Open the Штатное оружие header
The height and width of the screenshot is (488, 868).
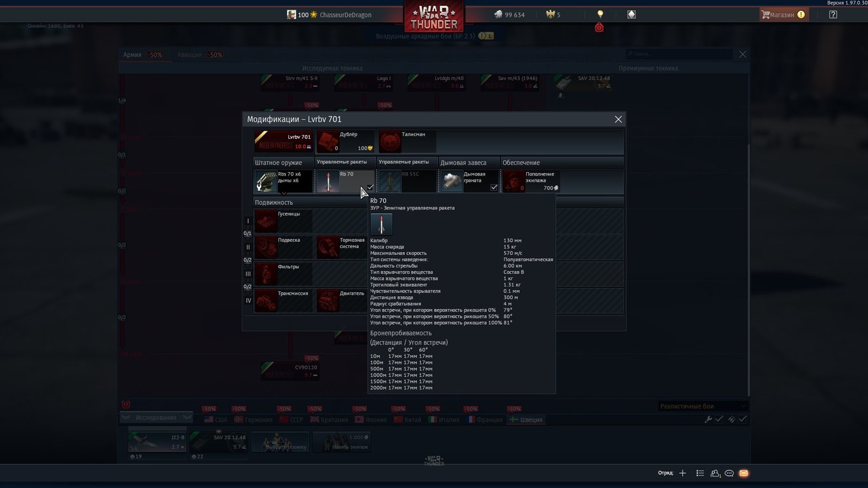(x=283, y=163)
